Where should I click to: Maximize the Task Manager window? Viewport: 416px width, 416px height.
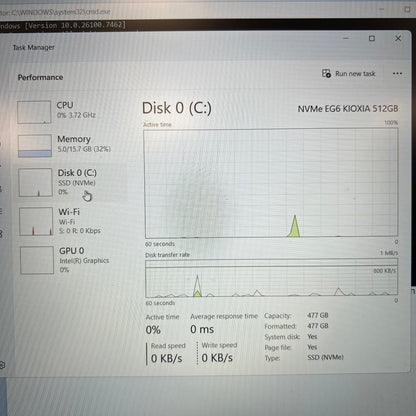(x=372, y=38)
